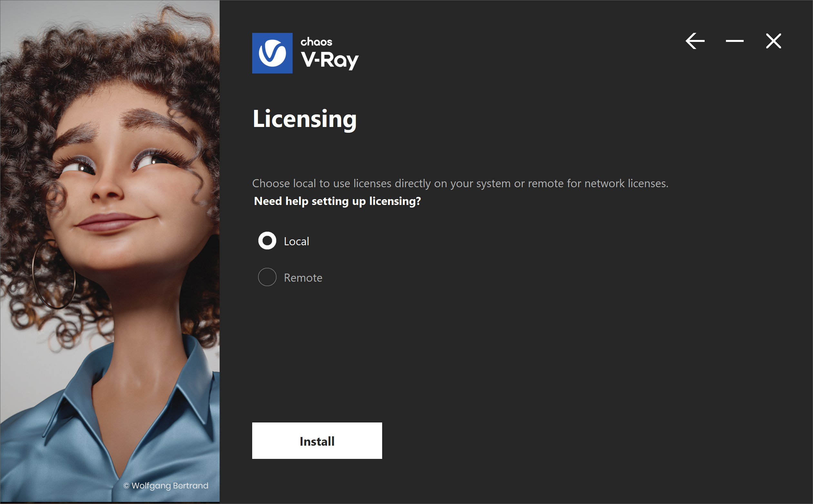813x504 pixels.
Task: Click the blue V-Ray logo icon
Action: click(272, 53)
